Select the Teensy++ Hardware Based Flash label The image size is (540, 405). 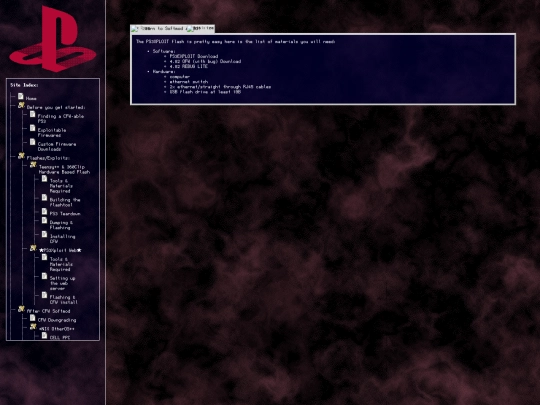(64, 169)
